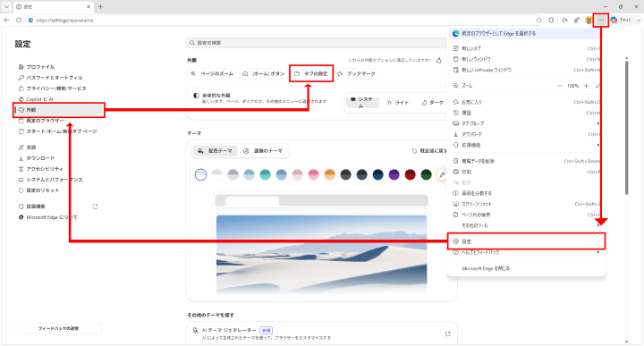Screen dimensions: 644x346
Task: Select the orange color theme swatch
Action: coord(329,174)
